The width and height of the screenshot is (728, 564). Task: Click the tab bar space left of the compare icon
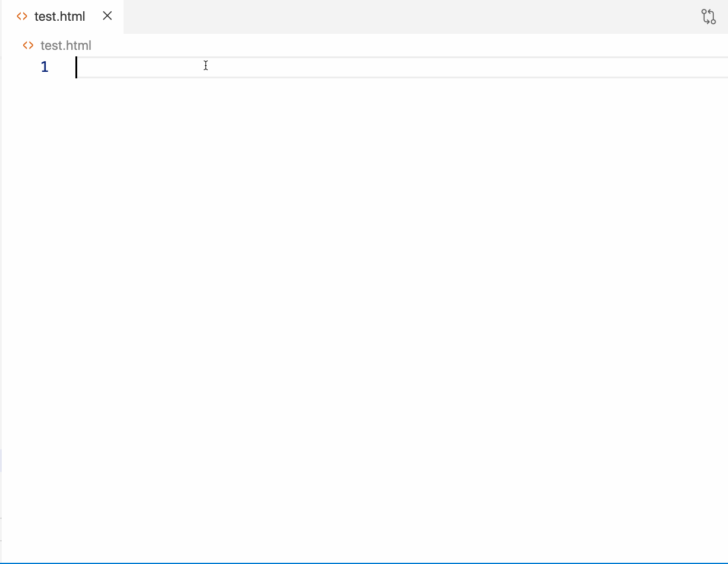pos(653,17)
